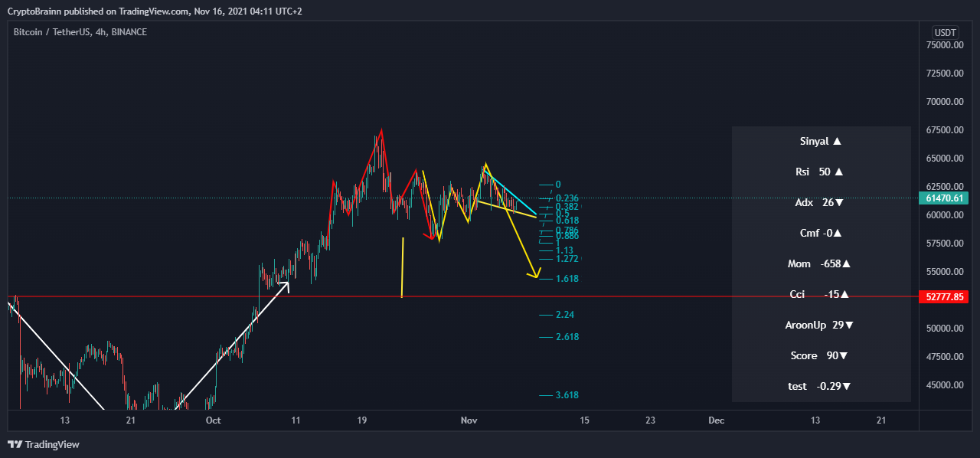Click the 19 date axis label
The image size is (980, 458).
pos(362,420)
